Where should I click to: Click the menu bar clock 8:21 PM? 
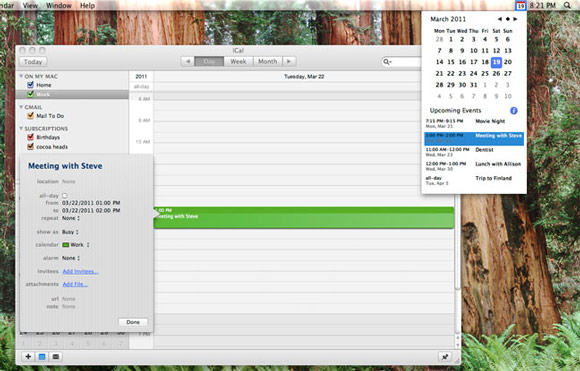click(542, 5)
